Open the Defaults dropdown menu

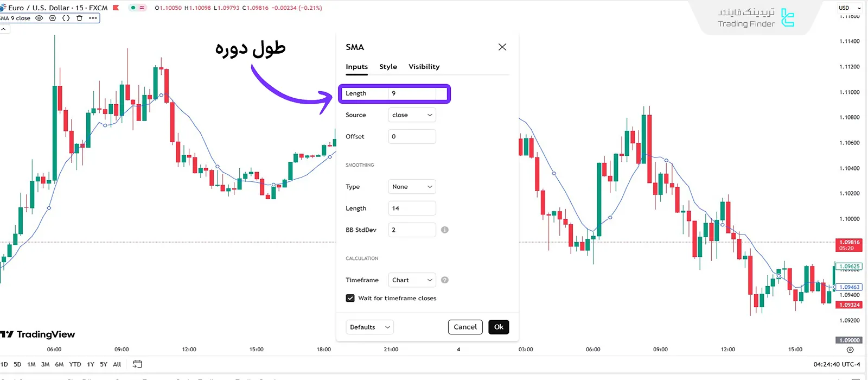click(x=369, y=327)
